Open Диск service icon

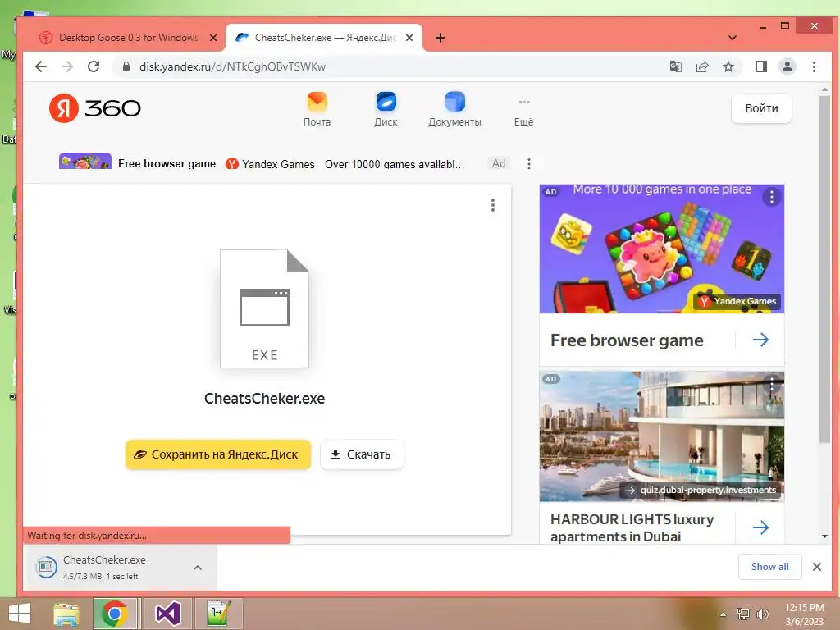click(x=386, y=109)
